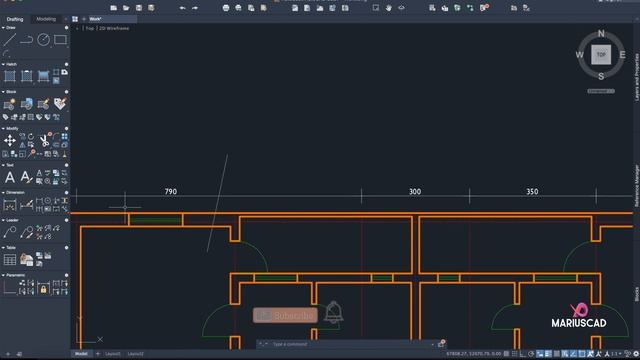Collapse the Block panel

3,92
